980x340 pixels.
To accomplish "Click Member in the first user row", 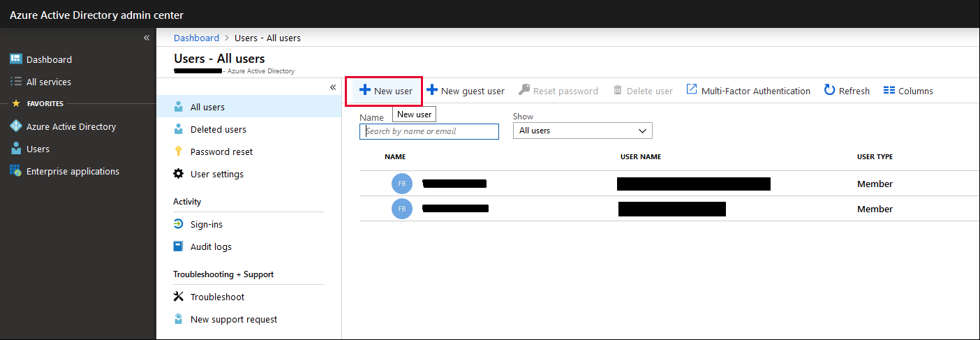I will coord(875,184).
